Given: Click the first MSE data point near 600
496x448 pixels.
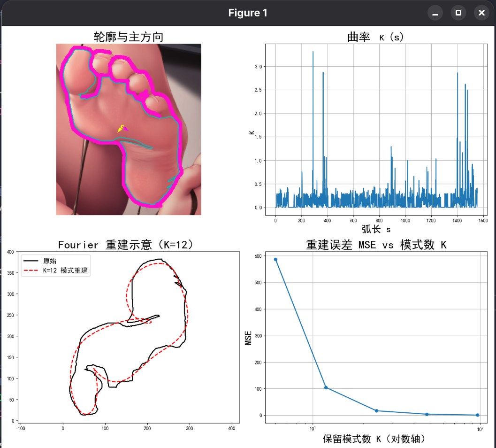Looking at the screenshot, I should [x=275, y=259].
